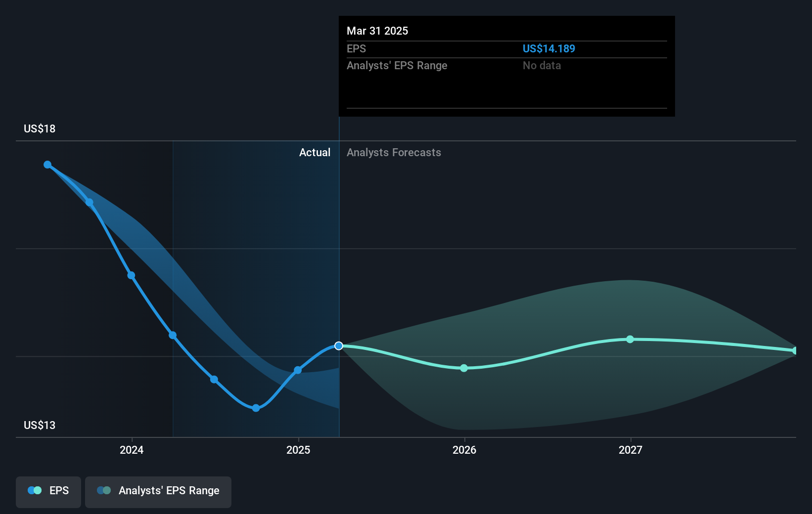Click the 2027 x-axis label
The width and height of the screenshot is (812, 514).
point(631,450)
